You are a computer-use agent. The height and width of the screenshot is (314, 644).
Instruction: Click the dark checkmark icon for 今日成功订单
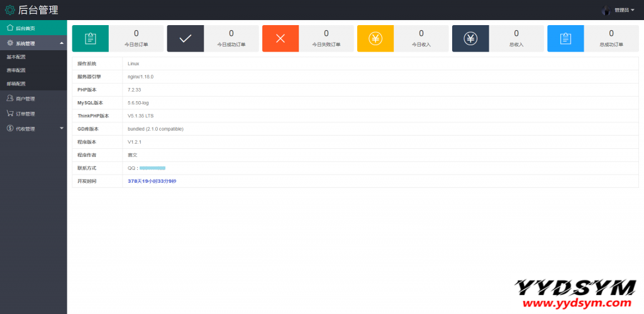click(186, 38)
